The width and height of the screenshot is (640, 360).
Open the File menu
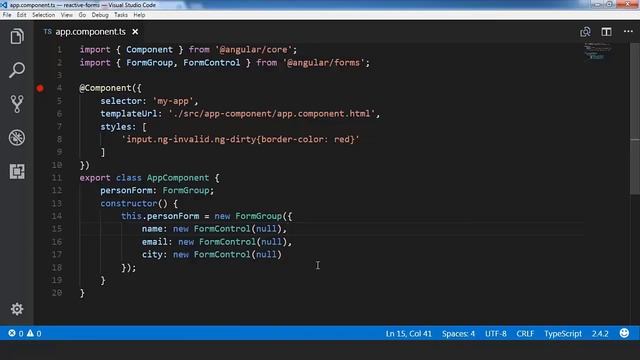tap(7, 15)
